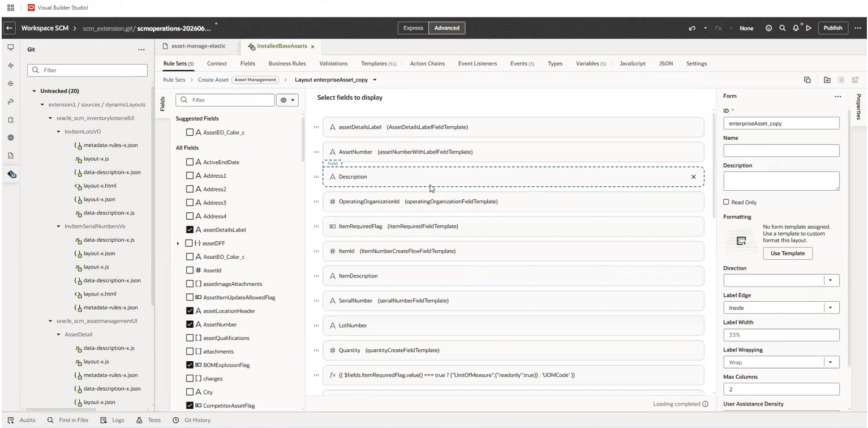Go to the Variables tab
This screenshot has width=868, height=428.
pyautogui.click(x=591, y=63)
